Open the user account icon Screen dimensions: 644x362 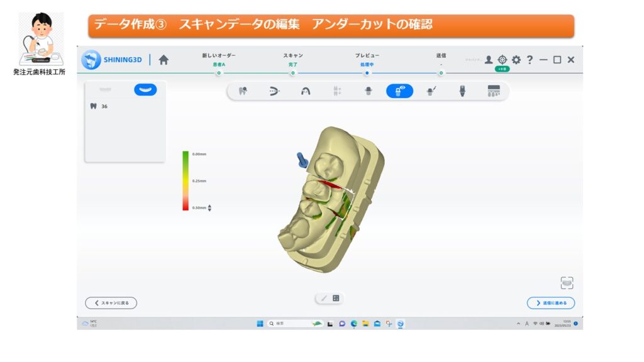[x=489, y=60]
